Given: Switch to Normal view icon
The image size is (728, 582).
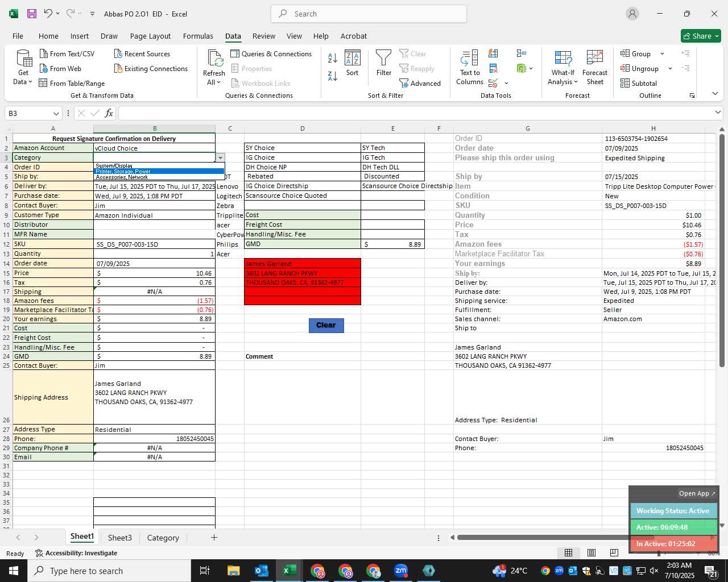Looking at the screenshot, I should 568,552.
